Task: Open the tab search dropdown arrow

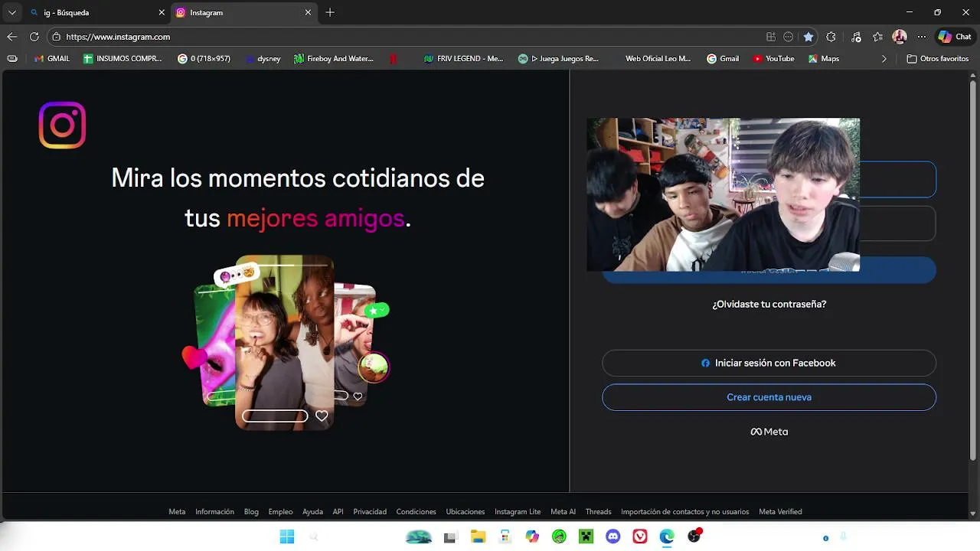Action: click(11, 12)
